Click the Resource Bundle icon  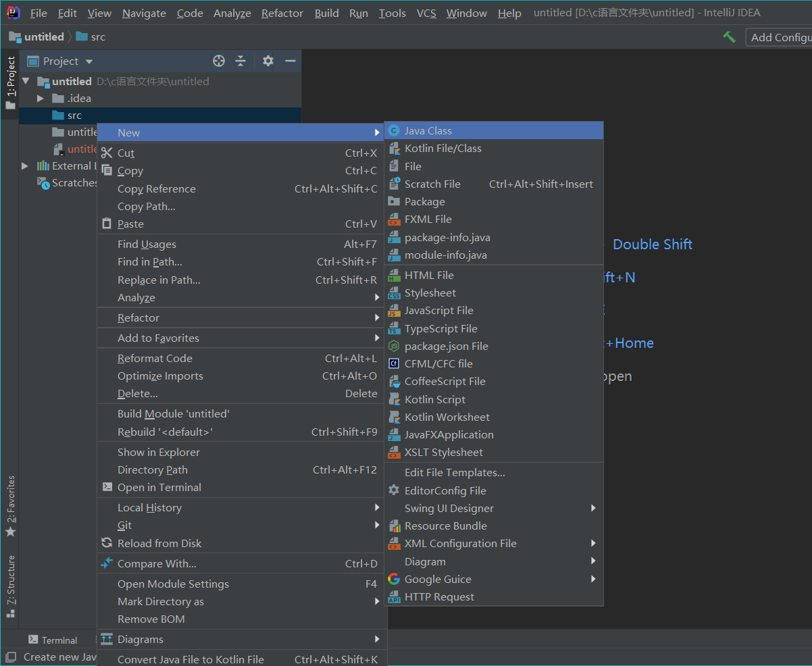pos(394,526)
